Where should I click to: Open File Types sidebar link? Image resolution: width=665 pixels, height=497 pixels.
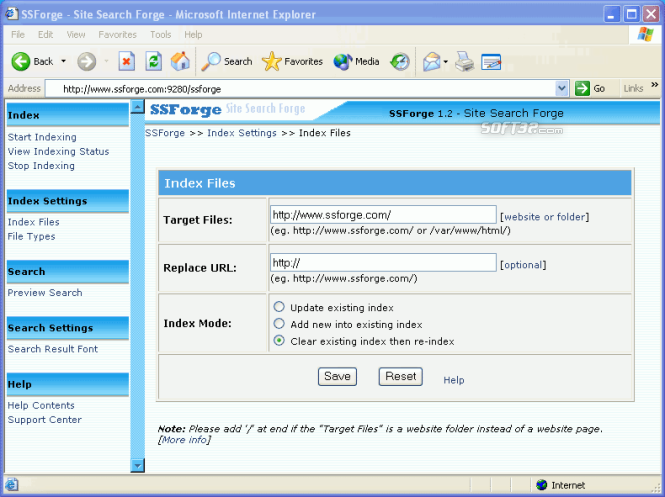pyautogui.click(x=31, y=236)
